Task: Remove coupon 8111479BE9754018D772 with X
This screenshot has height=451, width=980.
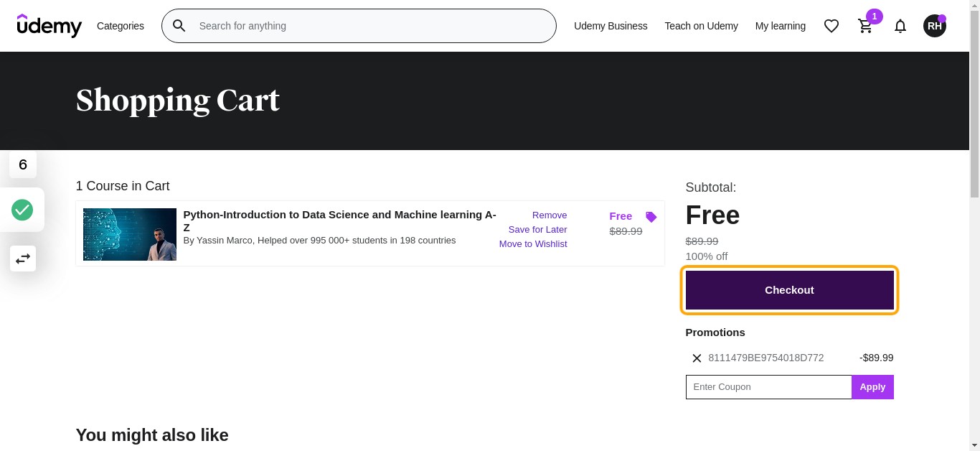Action: tap(697, 358)
